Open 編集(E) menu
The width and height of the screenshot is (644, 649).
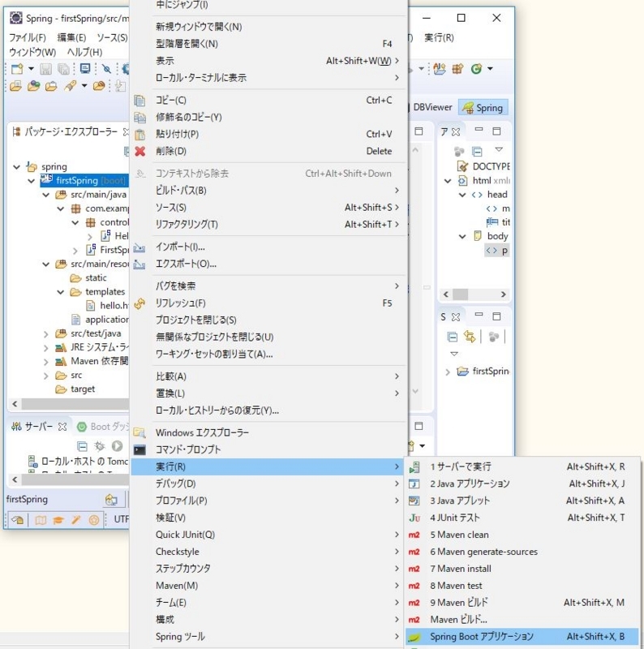coord(71,37)
